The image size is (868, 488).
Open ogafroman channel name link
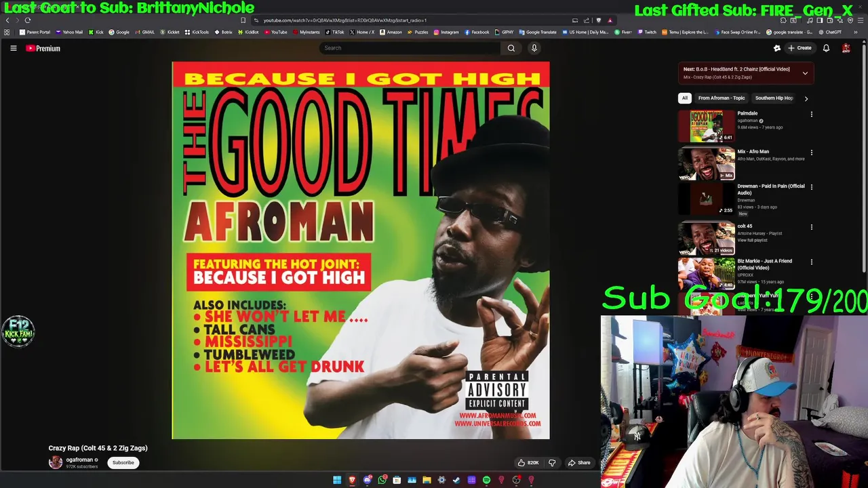(79, 460)
